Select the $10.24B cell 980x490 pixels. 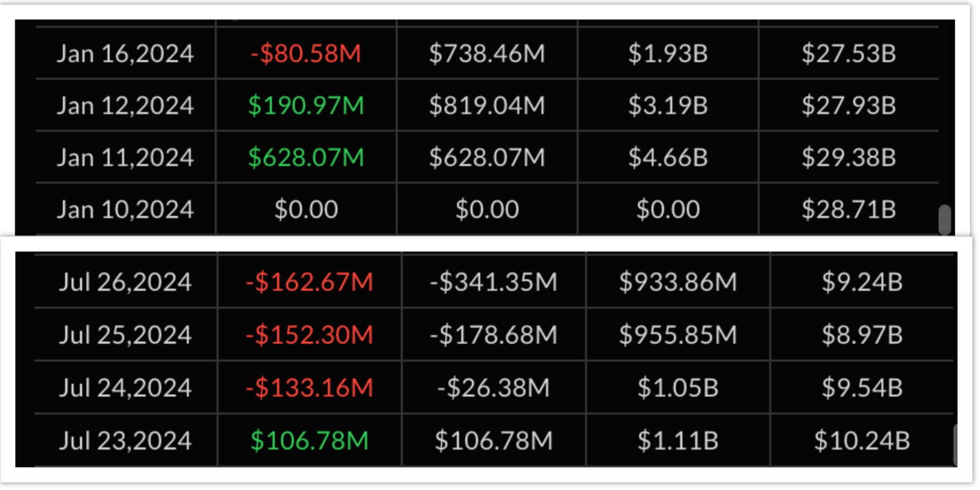point(862,441)
